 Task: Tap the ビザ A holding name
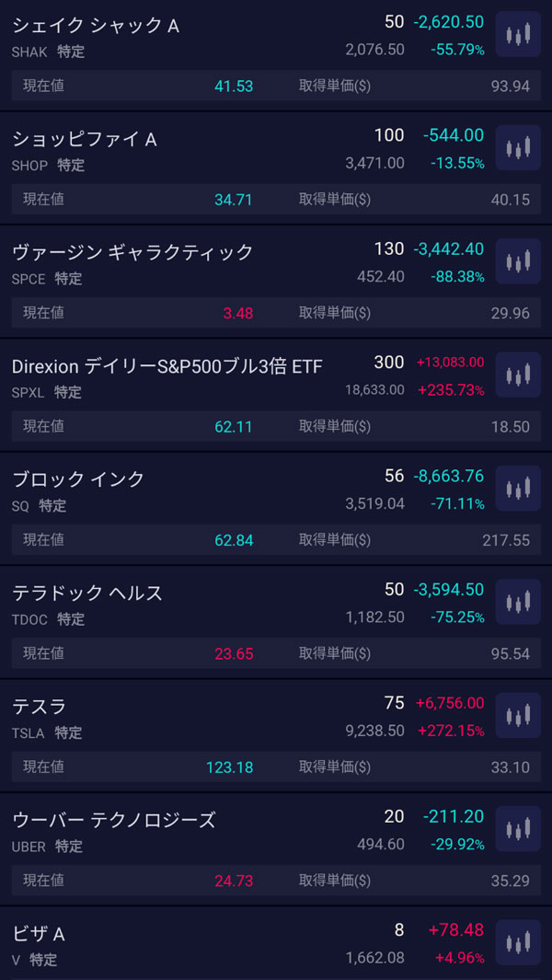pyautogui.click(x=39, y=934)
